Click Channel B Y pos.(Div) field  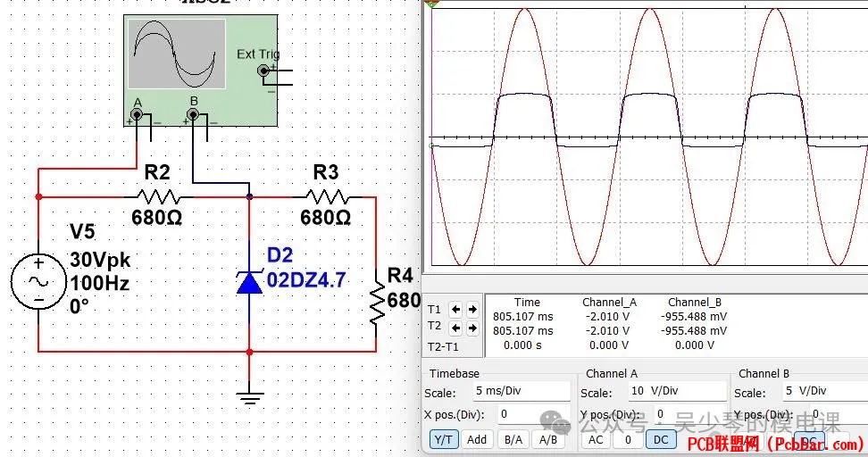837,414
